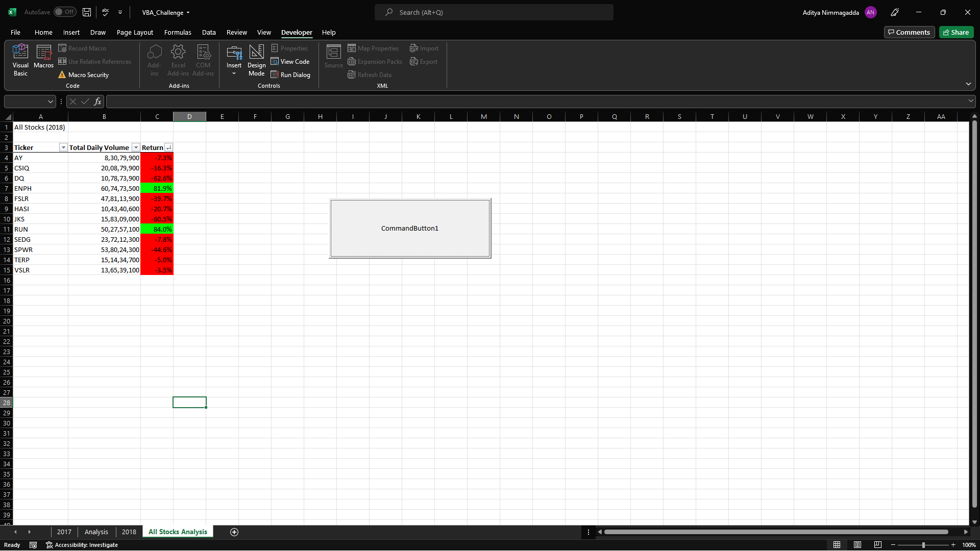980x551 pixels.
Task: Switch to the 2018 sheet tab
Action: coord(129,532)
